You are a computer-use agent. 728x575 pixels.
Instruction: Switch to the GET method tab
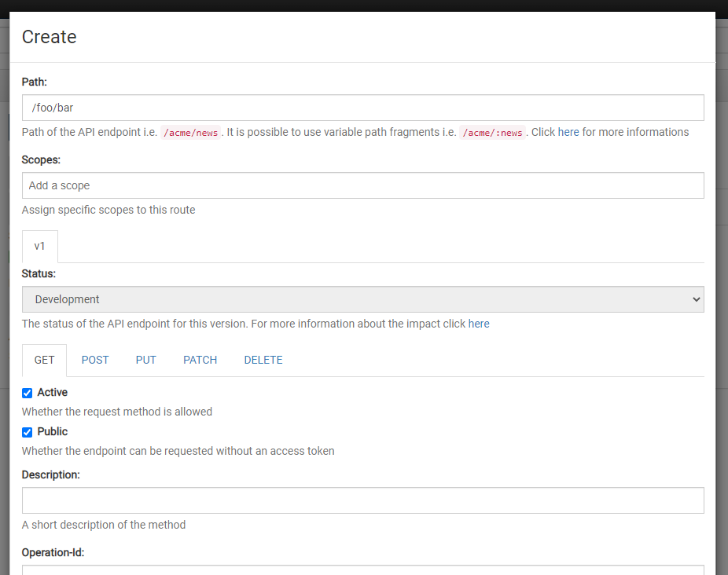click(44, 360)
